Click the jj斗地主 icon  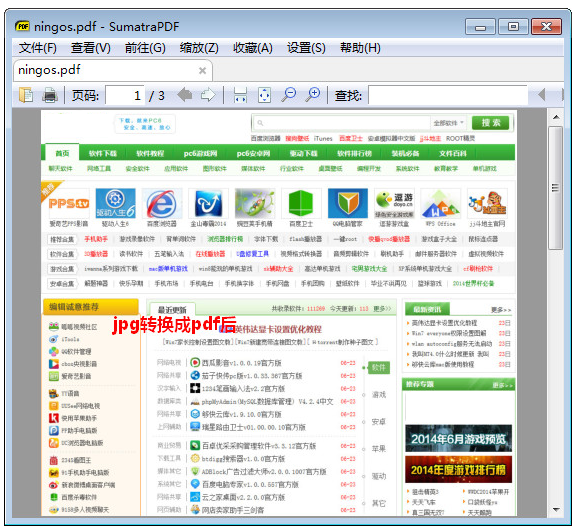coord(487,204)
